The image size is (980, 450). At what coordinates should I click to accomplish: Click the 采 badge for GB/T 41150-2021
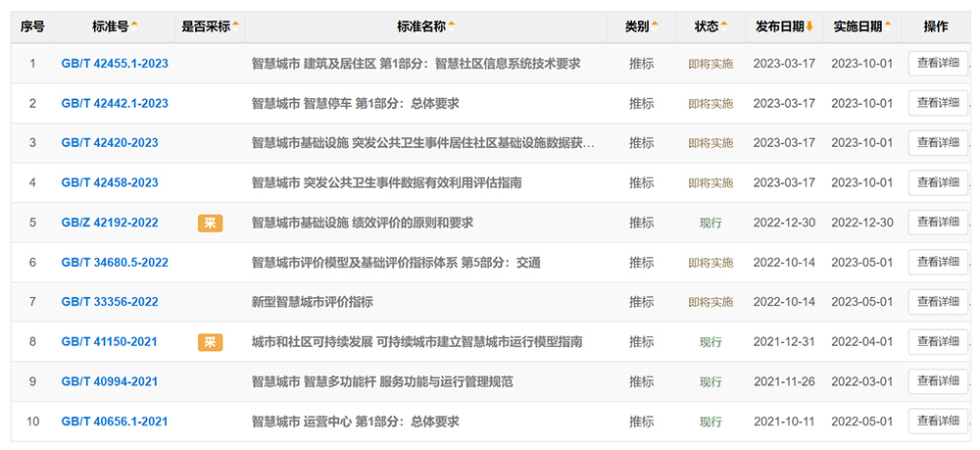210,342
